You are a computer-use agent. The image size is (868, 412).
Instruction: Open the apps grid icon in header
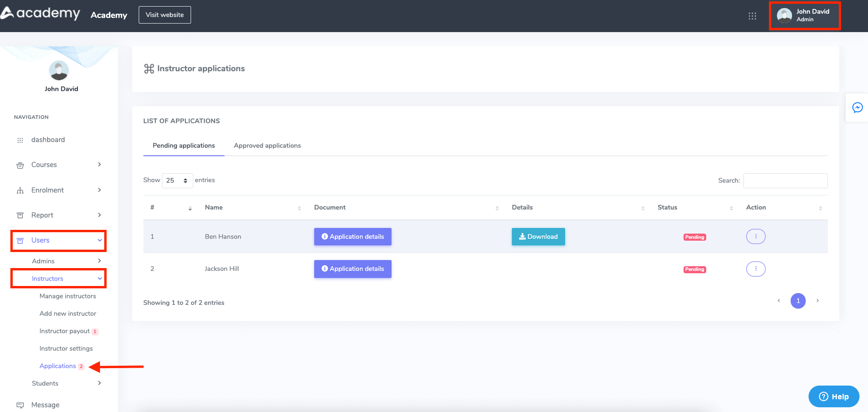click(752, 16)
